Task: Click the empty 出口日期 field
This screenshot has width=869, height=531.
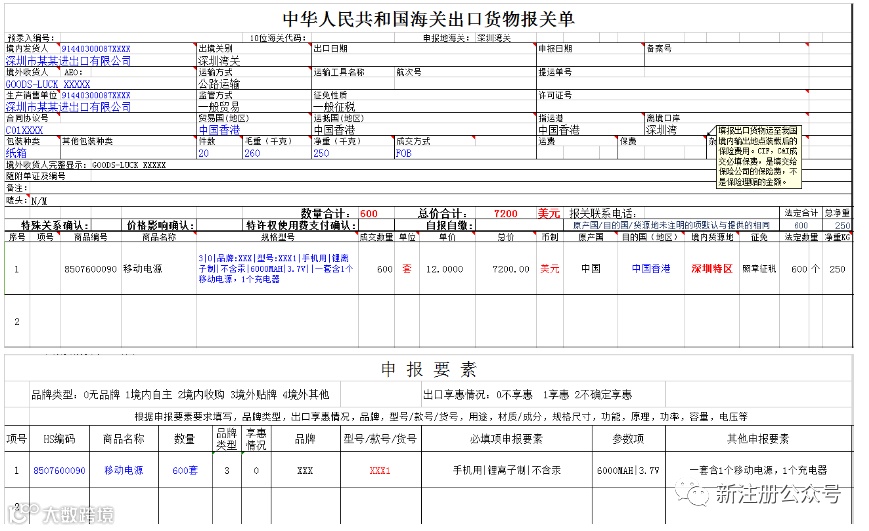Action: [423, 55]
